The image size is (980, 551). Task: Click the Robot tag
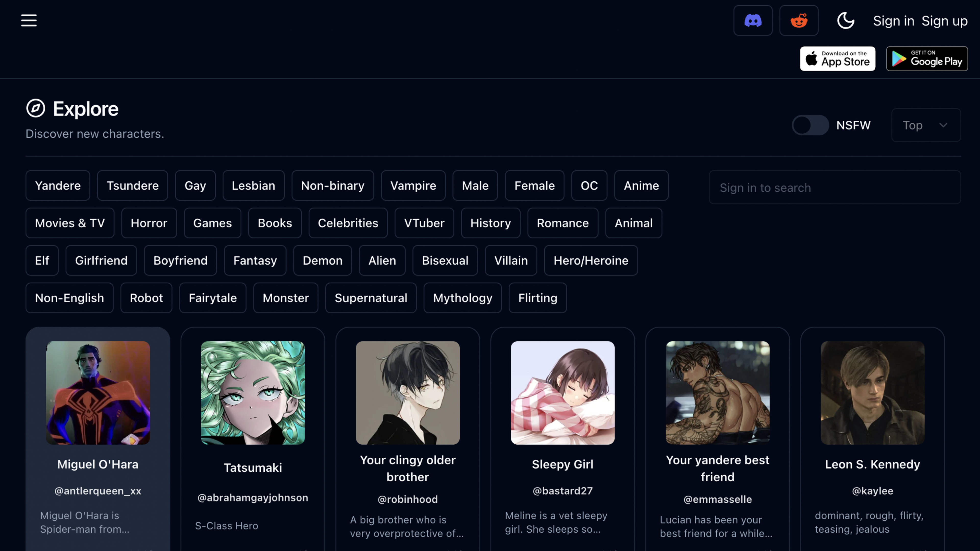[x=146, y=298]
